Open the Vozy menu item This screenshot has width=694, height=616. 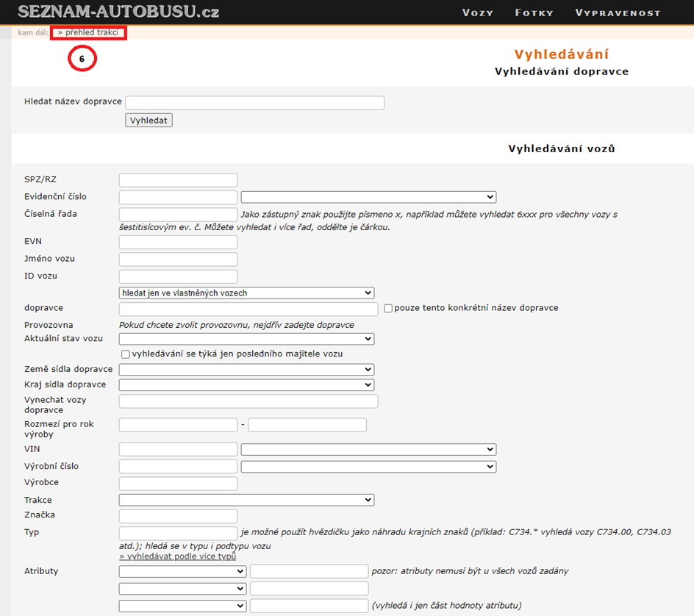pos(478,12)
